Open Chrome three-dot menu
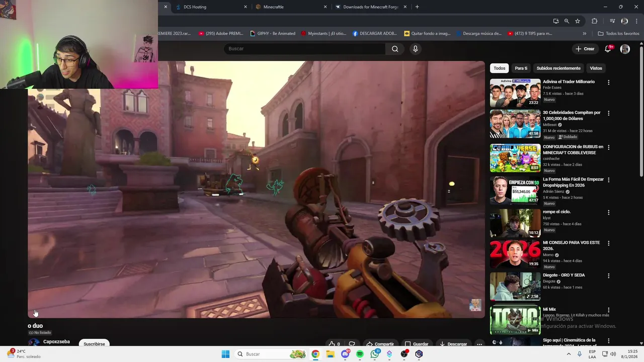 tap(636, 21)
